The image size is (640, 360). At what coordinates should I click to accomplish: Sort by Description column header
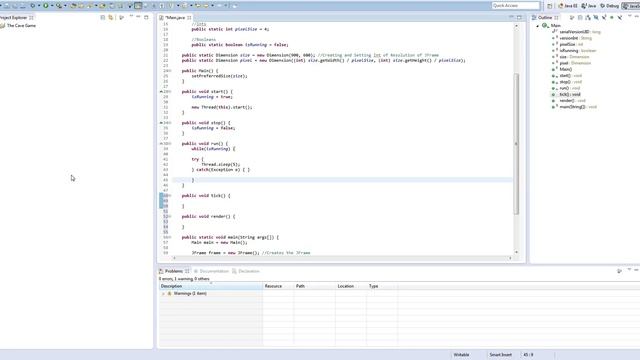pos(211,286)
